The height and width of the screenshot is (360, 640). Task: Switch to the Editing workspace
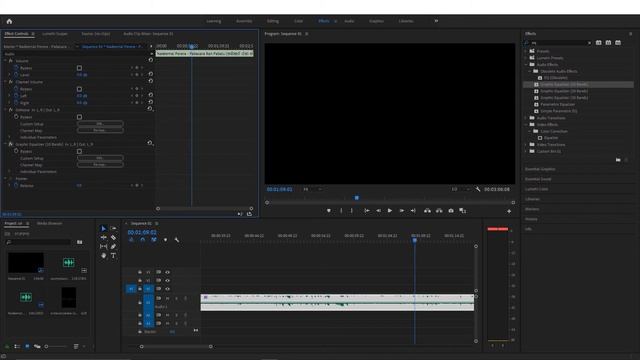coord(273,21)
